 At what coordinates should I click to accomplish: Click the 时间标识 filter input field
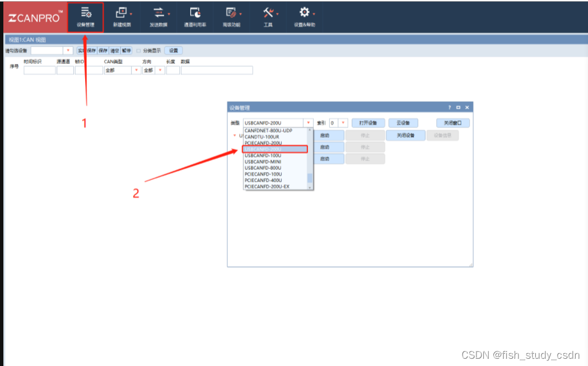click(x=39, y=70)
